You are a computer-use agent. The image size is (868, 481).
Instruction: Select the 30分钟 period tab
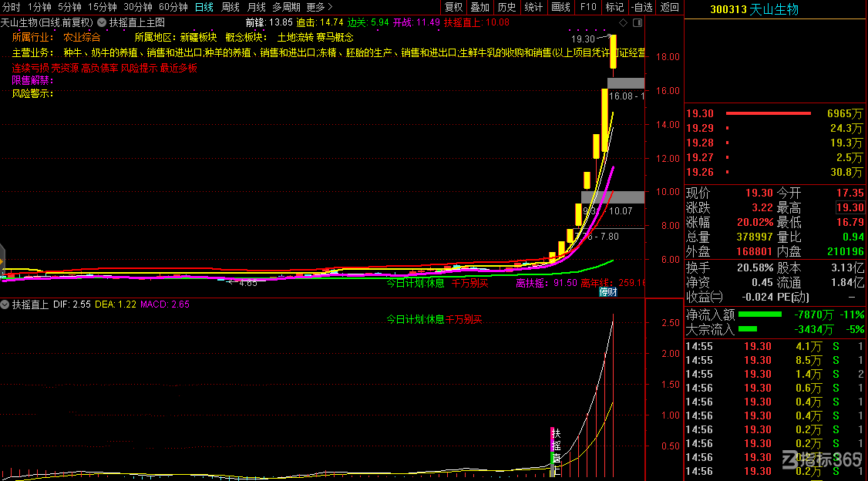coord(138,7)
